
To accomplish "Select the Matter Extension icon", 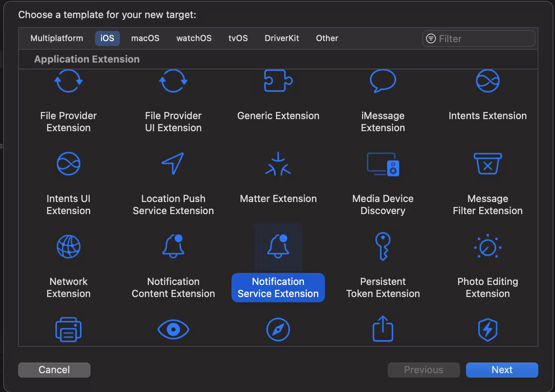I will (278, 164).
